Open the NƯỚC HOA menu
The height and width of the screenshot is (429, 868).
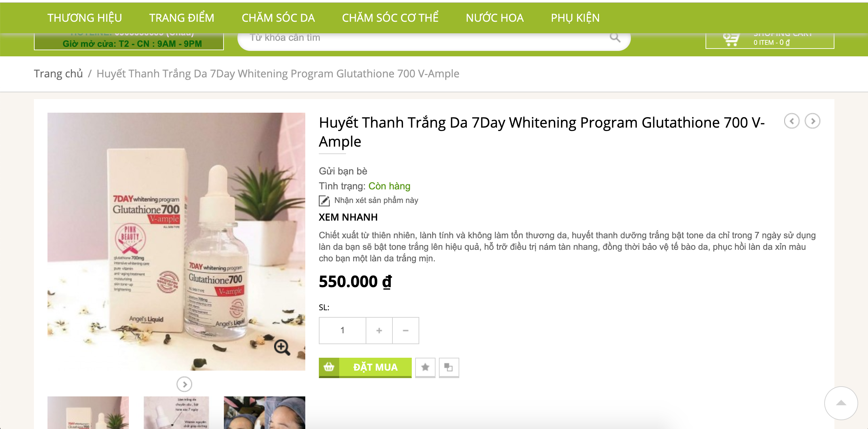[495, 18]
